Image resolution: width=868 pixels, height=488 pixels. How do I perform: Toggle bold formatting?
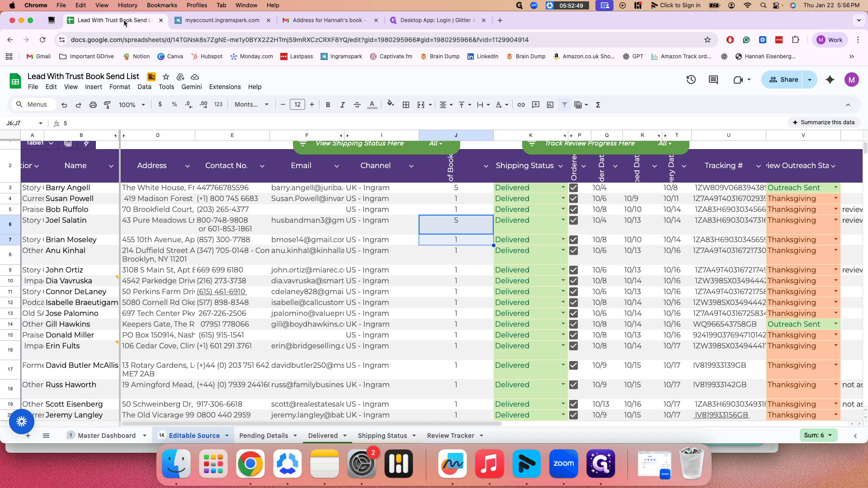[x=328, y=105]
